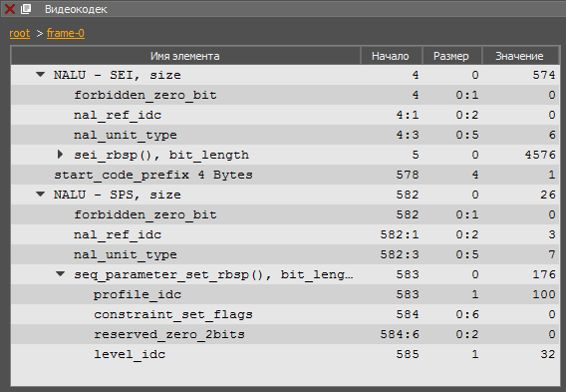This screenshot has width=566, height=392.
Task: Click the detach panel icon beside Видеокодек
Action: point(26,9)
